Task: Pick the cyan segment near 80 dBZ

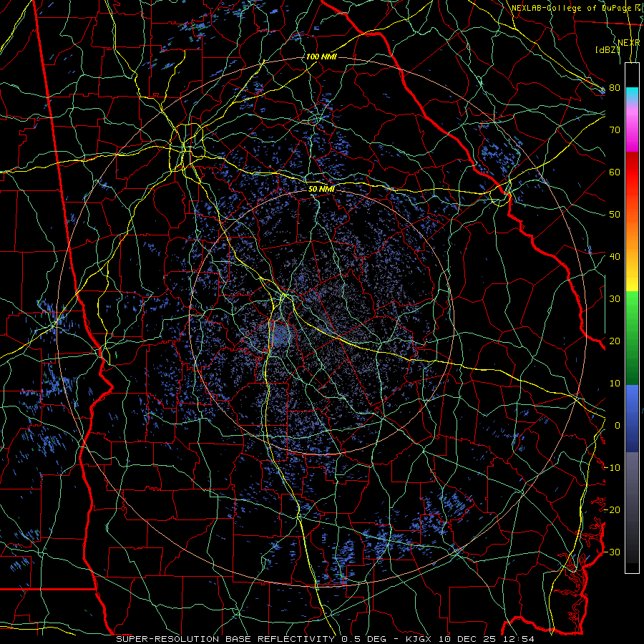Action: [x=632, y=94]
